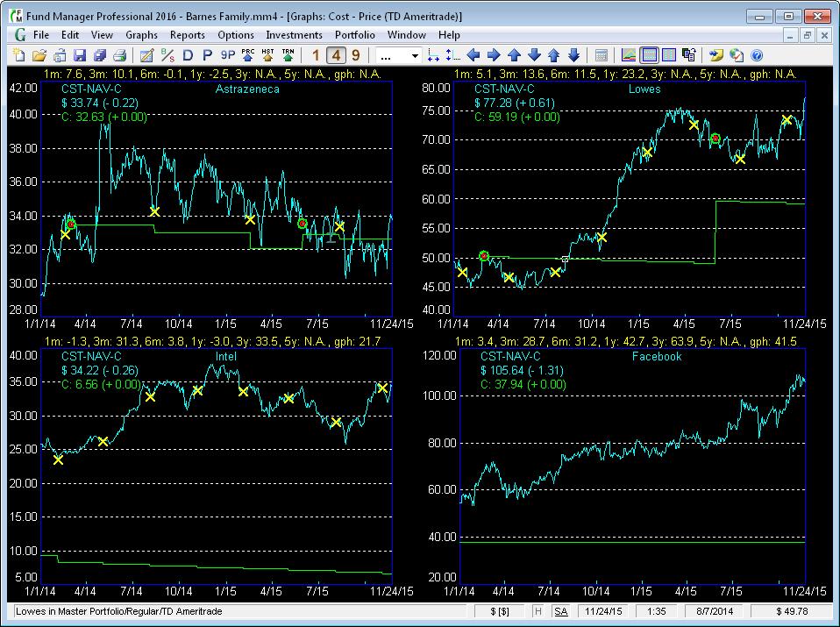The image size is (840, 627).
Task: Open the Window menu
Action: click(407, 35)
